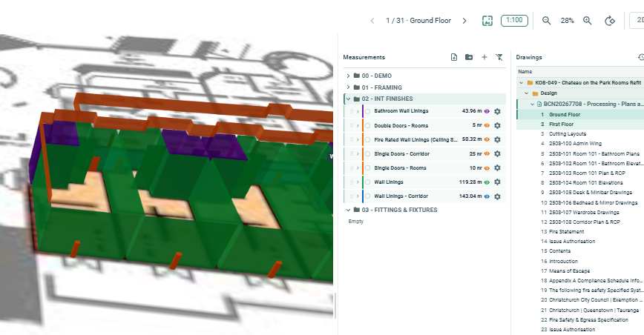Collapse the Design folder in Drawings
644x335 pixels.
(x=527, y=93)
